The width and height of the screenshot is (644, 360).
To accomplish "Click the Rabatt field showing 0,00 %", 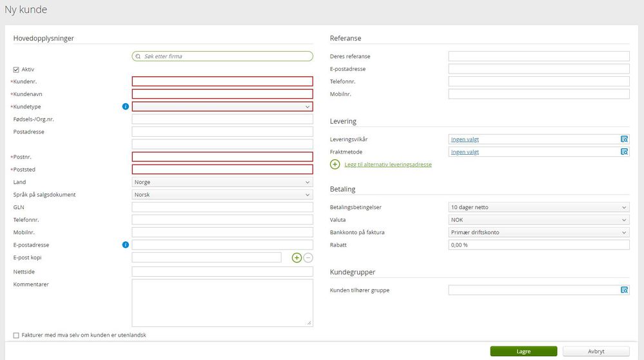I will [x=539, y=245].
